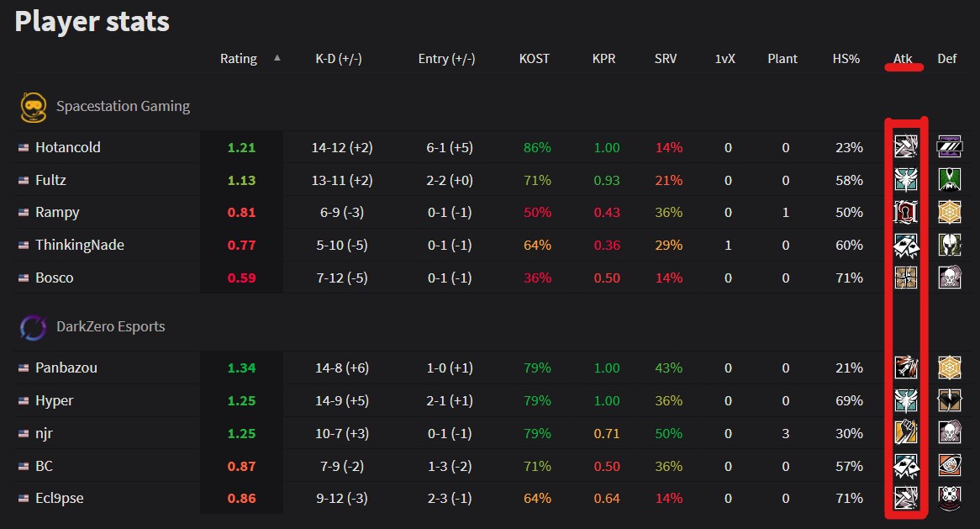
Task: Open the Panbazou player name link
Action: click(66, 368)
